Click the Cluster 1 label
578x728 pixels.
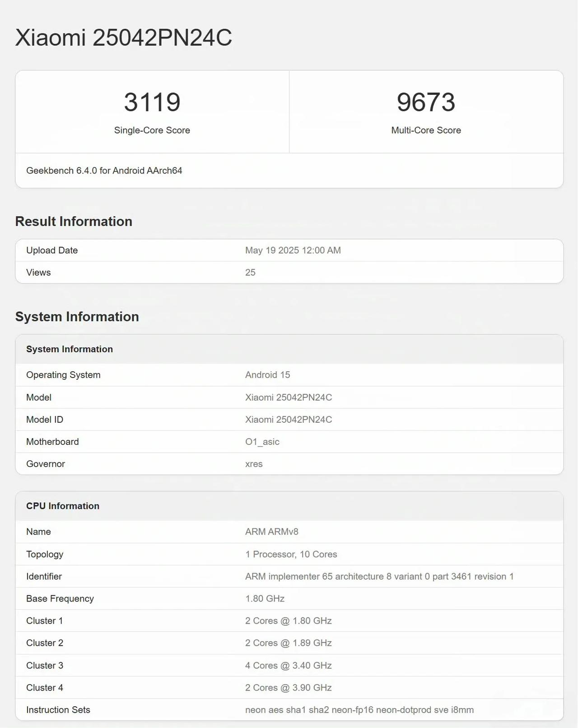(45, 621)
